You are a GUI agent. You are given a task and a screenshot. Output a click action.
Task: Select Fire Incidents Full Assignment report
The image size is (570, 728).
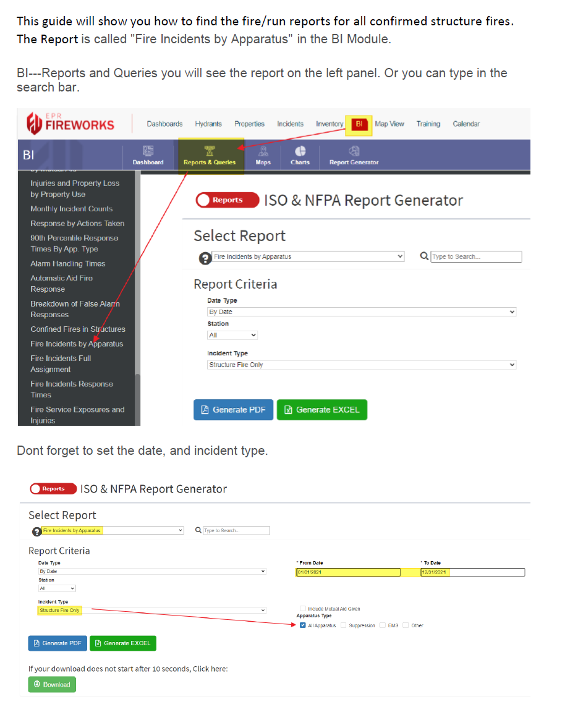(61, 364)
